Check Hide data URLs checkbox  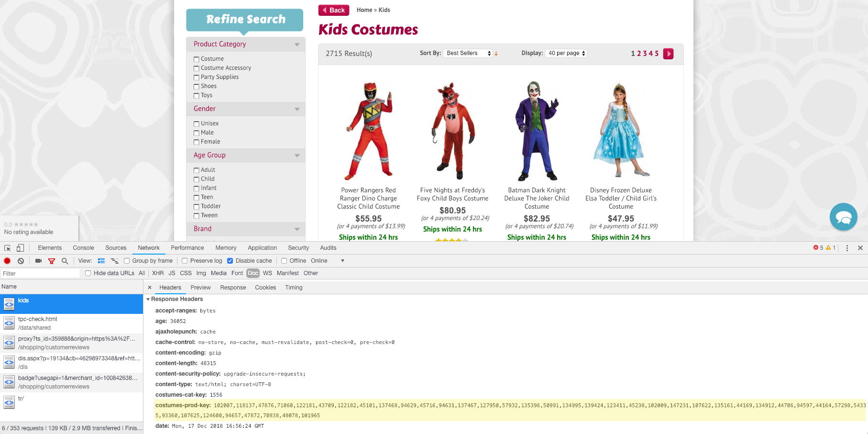[88, 273]
